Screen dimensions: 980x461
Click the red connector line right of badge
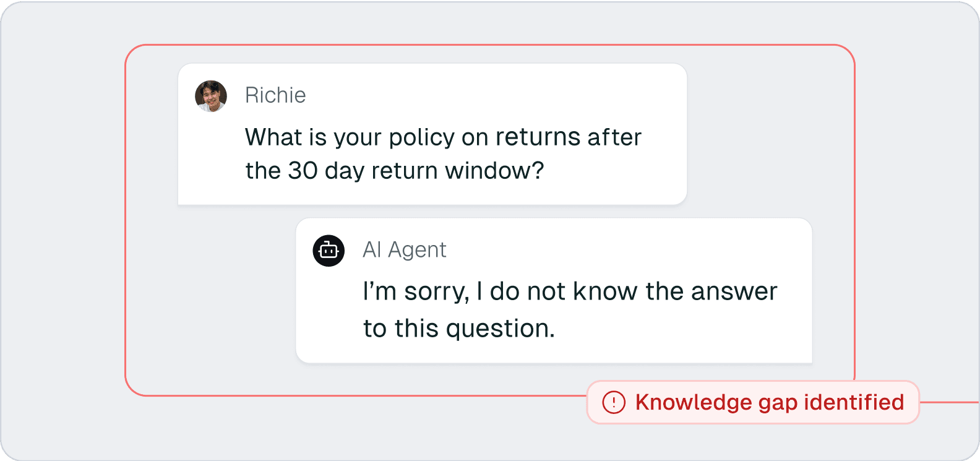pos(949,402)
